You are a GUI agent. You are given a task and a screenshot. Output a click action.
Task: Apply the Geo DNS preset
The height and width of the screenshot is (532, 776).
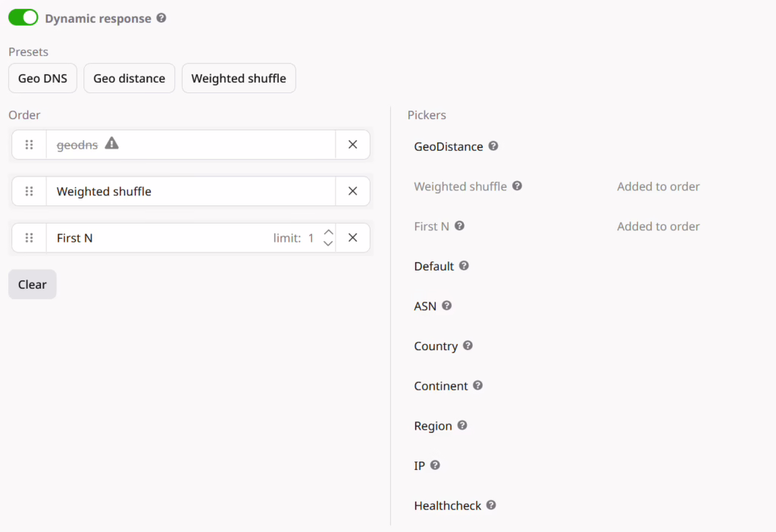(42, 78)
